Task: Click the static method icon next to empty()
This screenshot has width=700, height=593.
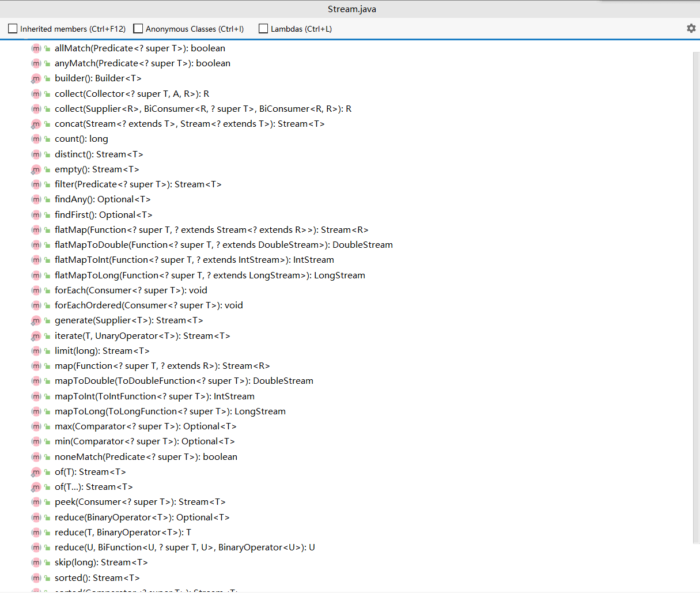Action: coord(35,169)
